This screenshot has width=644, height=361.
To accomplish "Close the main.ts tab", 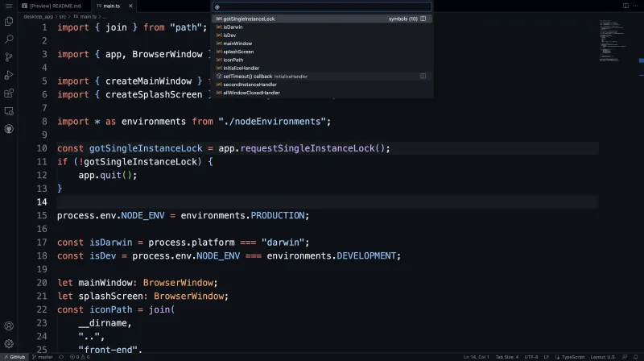I will pyautogui.click(x=130, y=6).
